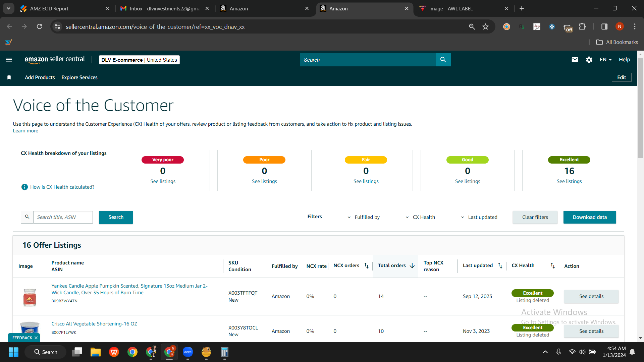Open Crisco All Vegetable Shortening listing link
644x362 pixels.
click(94, 324)
